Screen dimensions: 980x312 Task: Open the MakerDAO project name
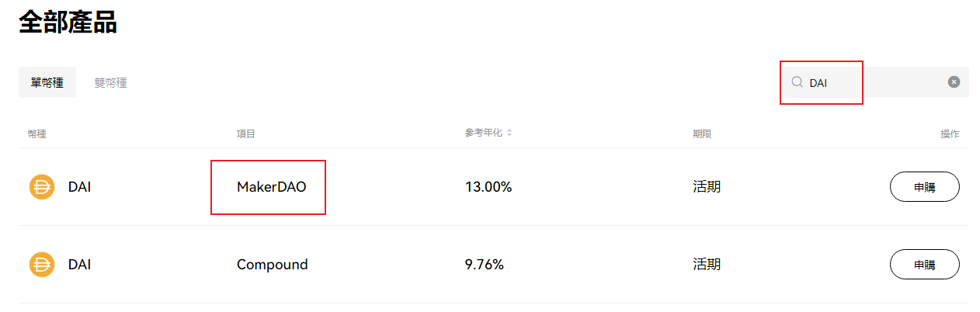pos(271,187)
